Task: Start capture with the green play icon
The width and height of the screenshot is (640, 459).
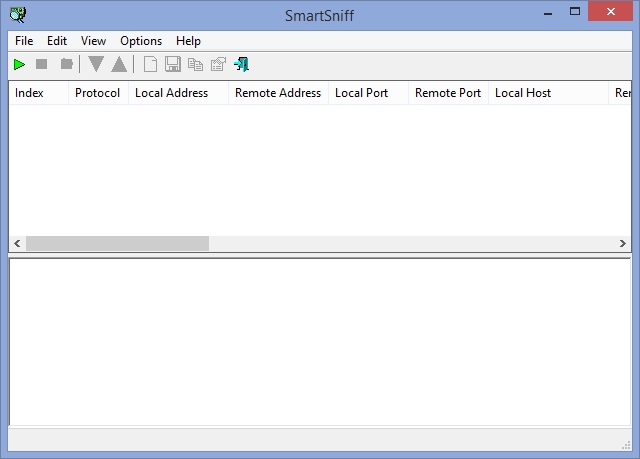Action: pos(19,65)
